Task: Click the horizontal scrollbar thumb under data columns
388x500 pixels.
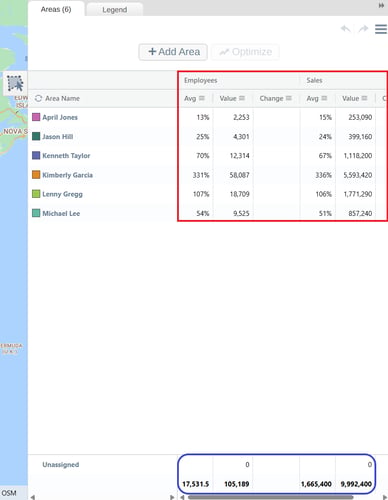Action: (271, 497)
